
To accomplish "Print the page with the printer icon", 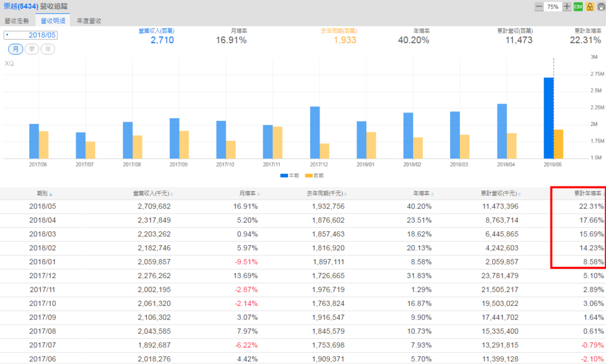I will [x=601, y=7].
